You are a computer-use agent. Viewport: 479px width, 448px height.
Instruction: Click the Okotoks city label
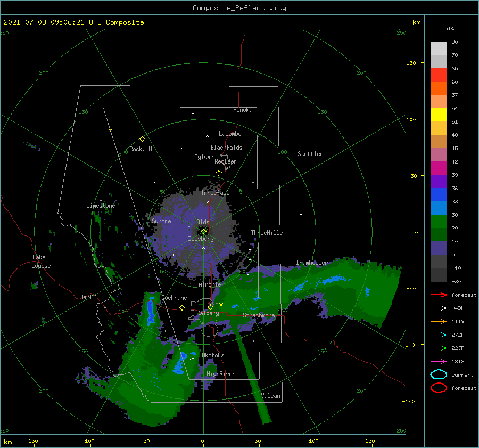[213, 355]
